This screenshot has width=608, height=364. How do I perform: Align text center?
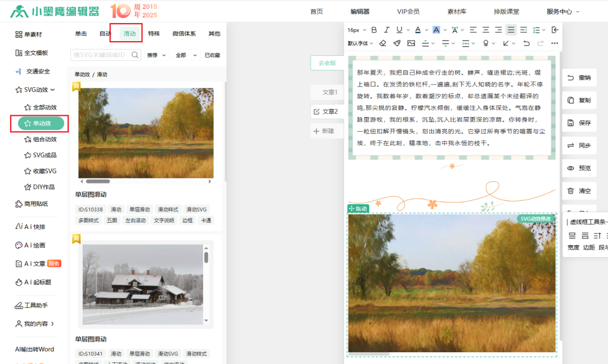[x=486, y=30]
